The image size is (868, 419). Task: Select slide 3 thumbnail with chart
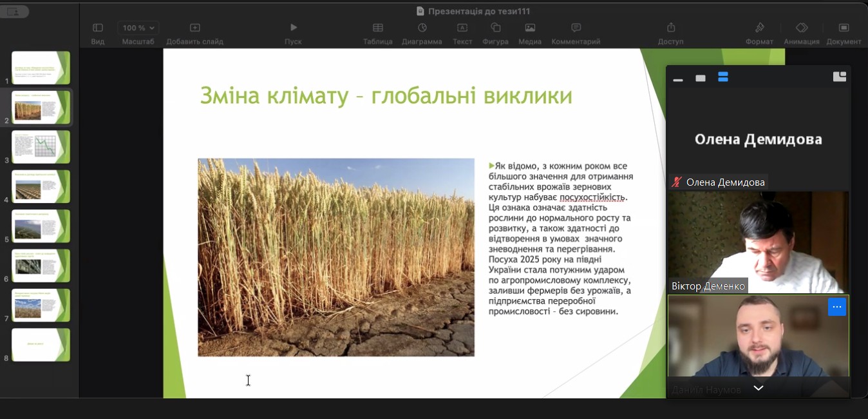pos(41,147)
